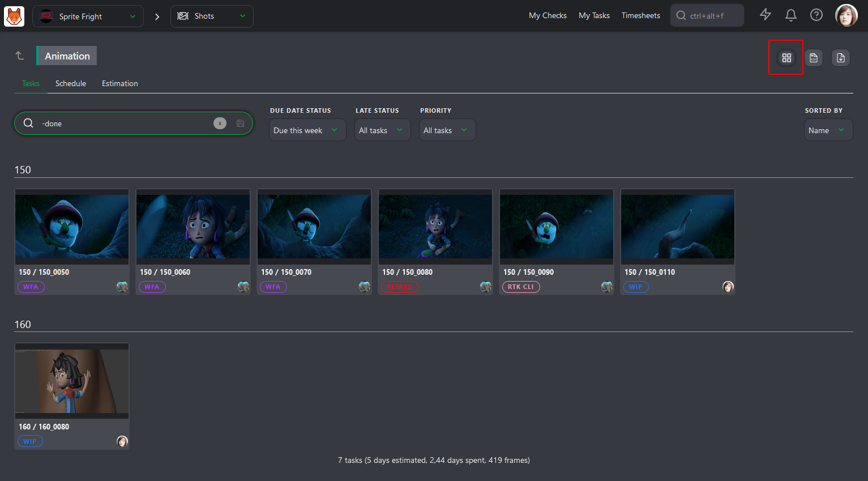Image resolution: width=868 pixels, height=481 pixels.
Task: Click assignee avatar on 150_0070 card
Action: click(365, 287)
